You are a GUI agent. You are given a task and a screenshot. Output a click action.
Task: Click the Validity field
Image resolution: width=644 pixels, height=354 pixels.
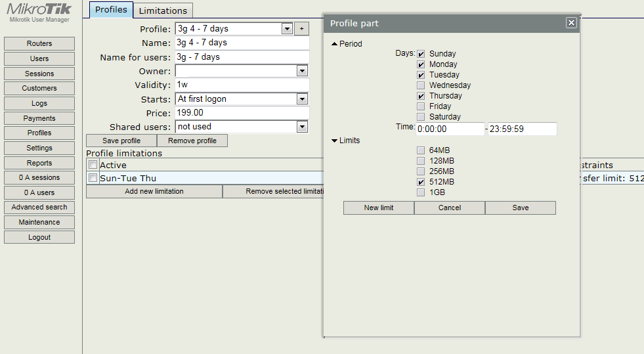pos(242,85)
